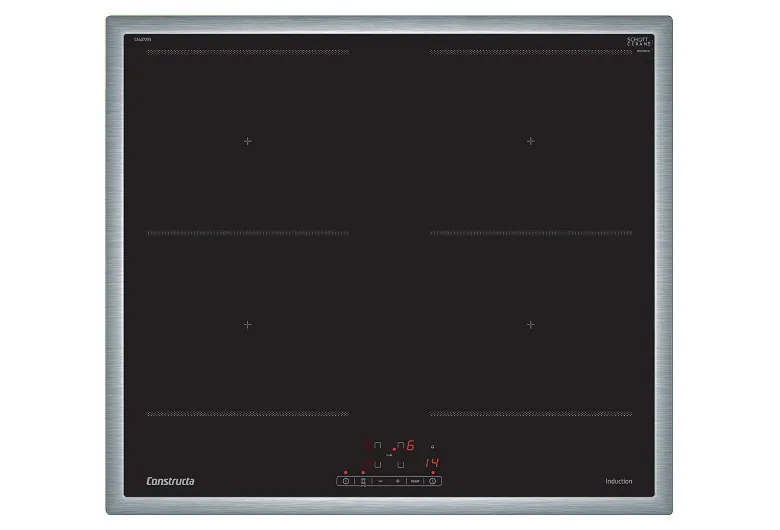
Task: Tap the cooking zone select key
Action: tap(363, 482)
